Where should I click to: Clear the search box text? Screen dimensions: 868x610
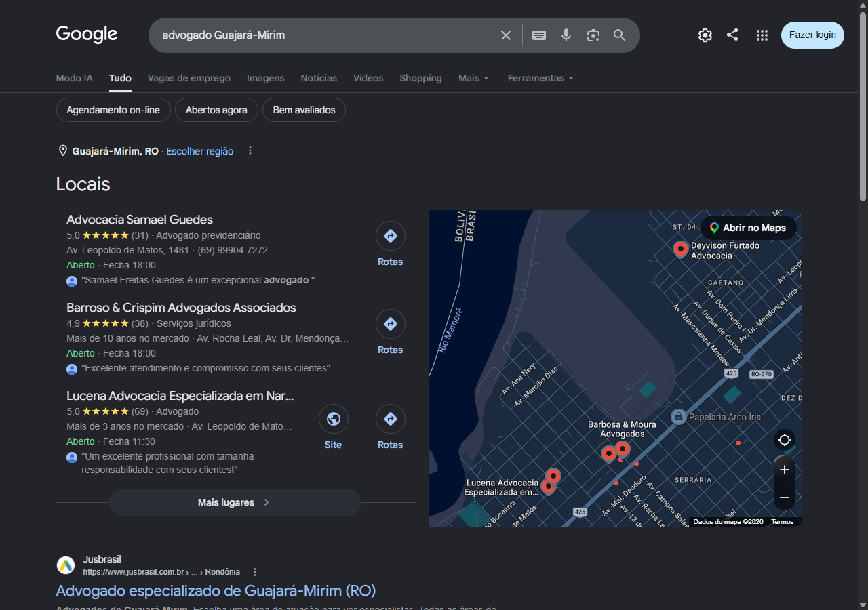[506, 35]
